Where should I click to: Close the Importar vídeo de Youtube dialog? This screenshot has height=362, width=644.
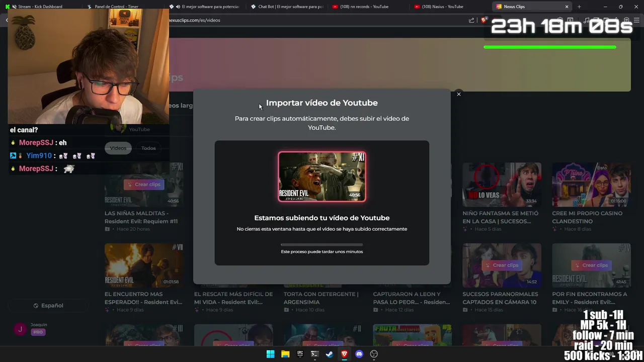click(x=458, y=94)
